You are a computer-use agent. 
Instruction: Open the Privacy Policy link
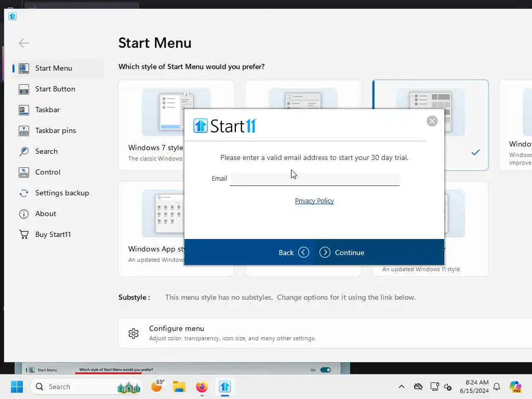tap(314, 201)
